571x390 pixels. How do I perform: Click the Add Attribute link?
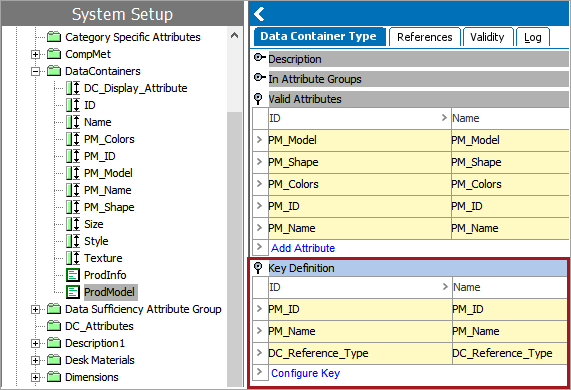[x=303, y=248]
